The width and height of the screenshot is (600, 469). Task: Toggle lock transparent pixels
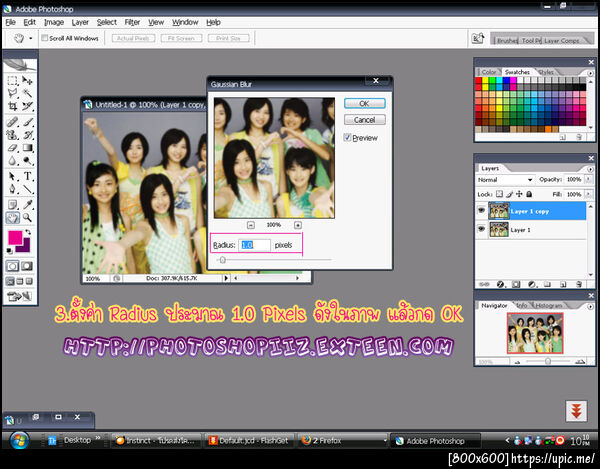point(499,194)
